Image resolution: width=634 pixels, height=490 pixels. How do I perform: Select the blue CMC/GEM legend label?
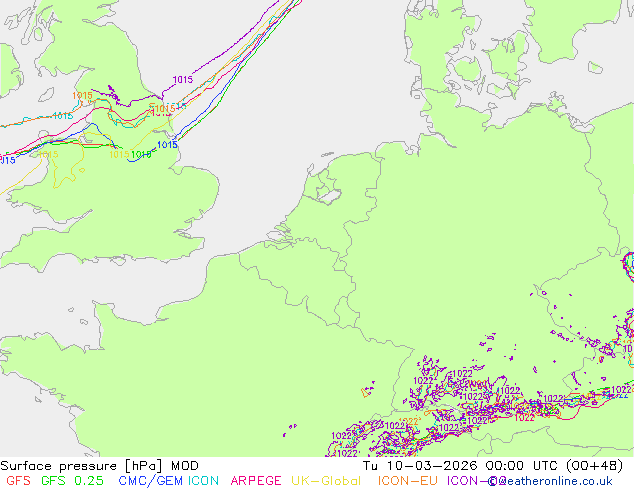(x=150, y=481)
